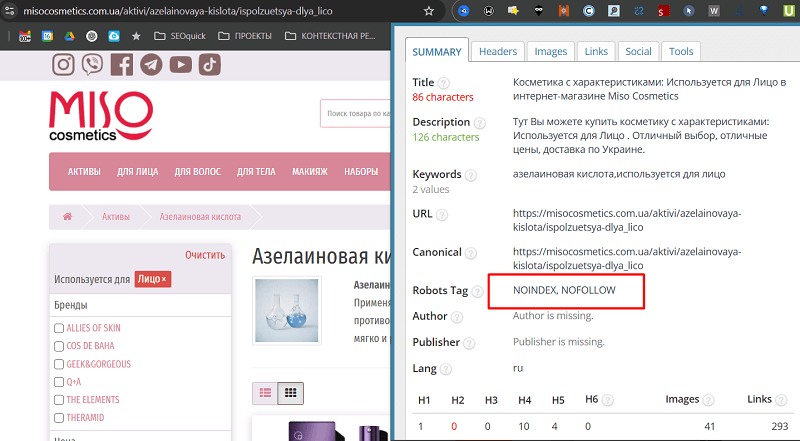800x441 pixels.
Task: Select the SUMMARY tab
Action: click(437, 52)
